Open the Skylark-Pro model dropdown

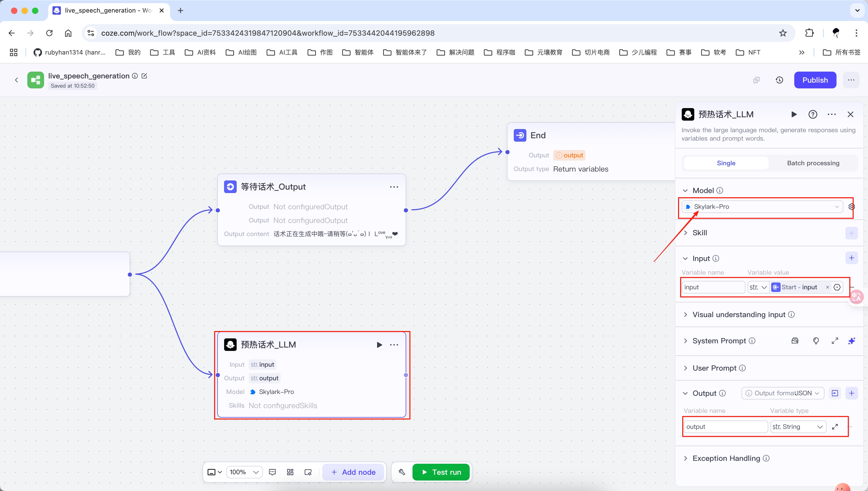(763, 207)
